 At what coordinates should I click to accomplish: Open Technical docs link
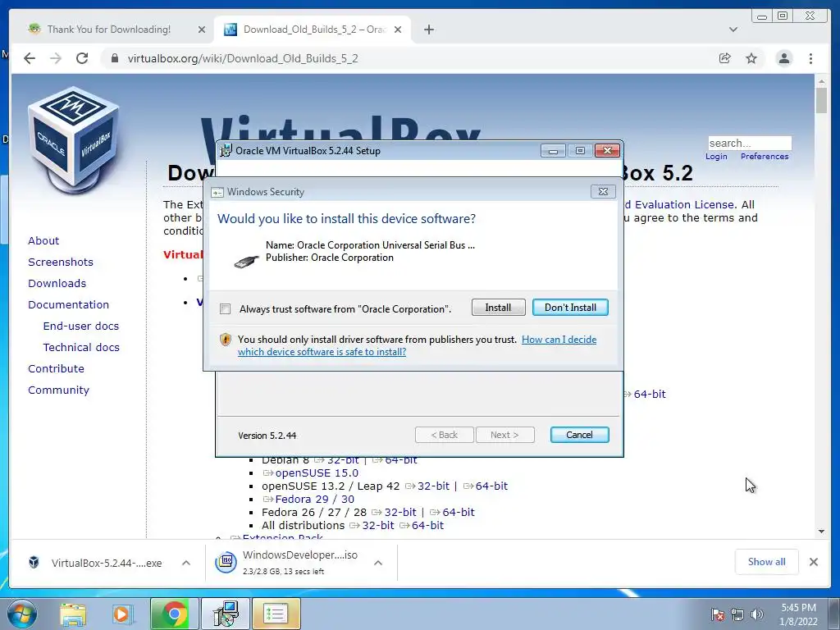tap(81, 348)
